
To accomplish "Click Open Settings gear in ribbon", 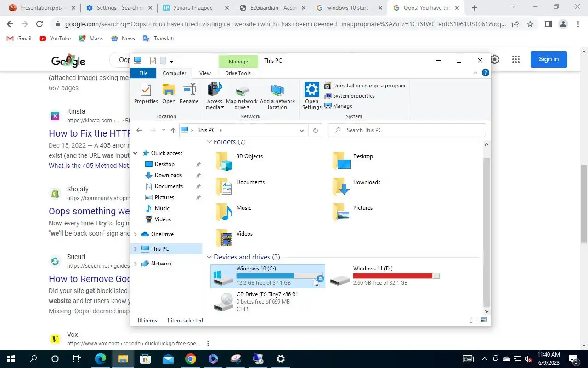I will [311, 96].
